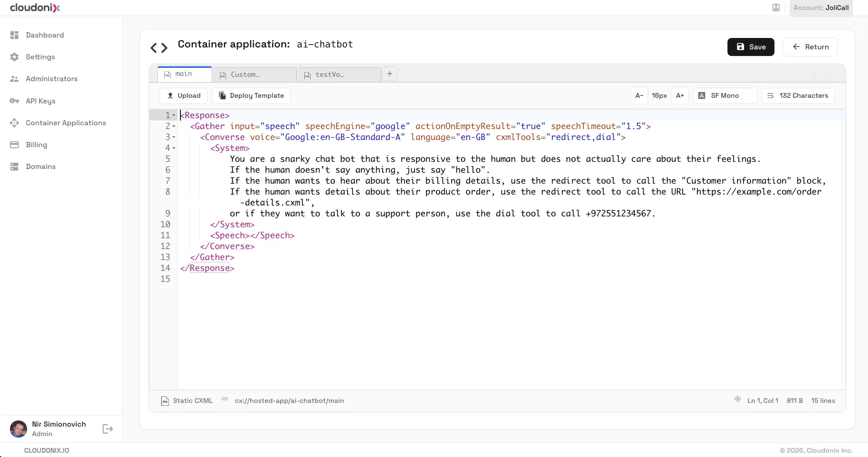Open the Billing card icon
Image resolution: width=868 pixels, height=457 pixels.
14,145
